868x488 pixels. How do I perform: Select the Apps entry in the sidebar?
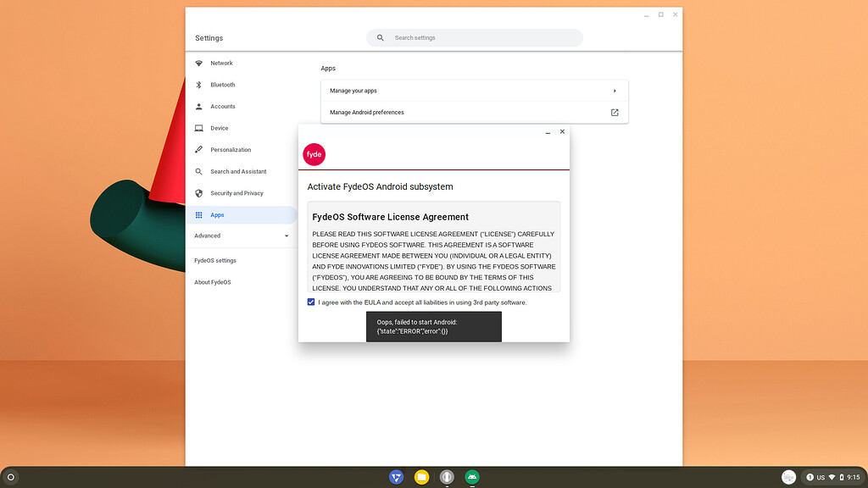coord(241,214)
